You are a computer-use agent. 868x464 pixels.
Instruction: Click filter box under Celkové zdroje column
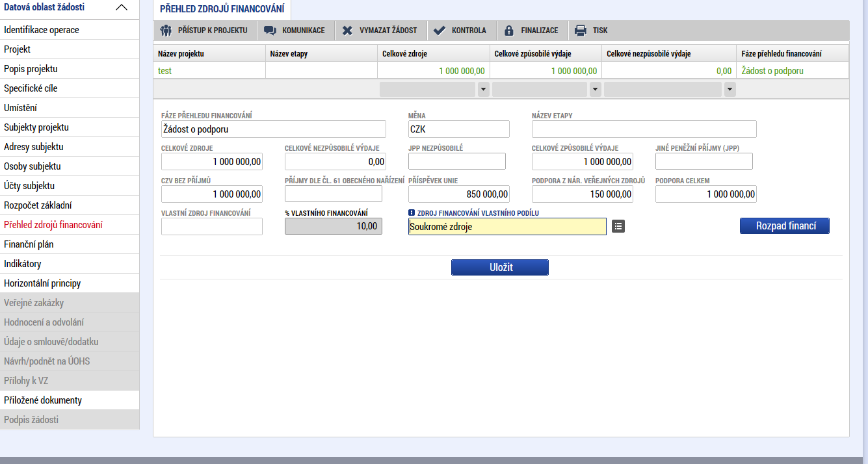[428, 90]
